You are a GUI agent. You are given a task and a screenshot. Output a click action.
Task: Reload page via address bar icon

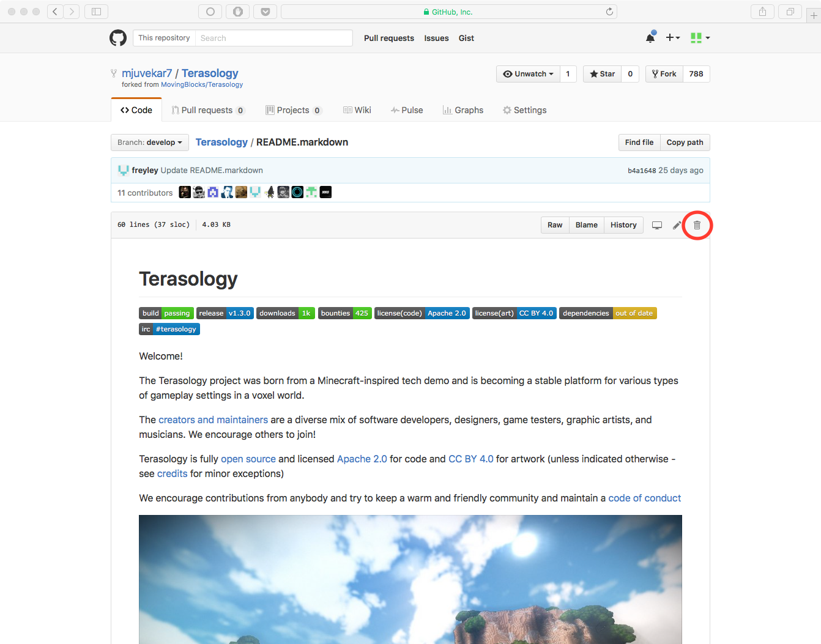click(x=609, y=12)
